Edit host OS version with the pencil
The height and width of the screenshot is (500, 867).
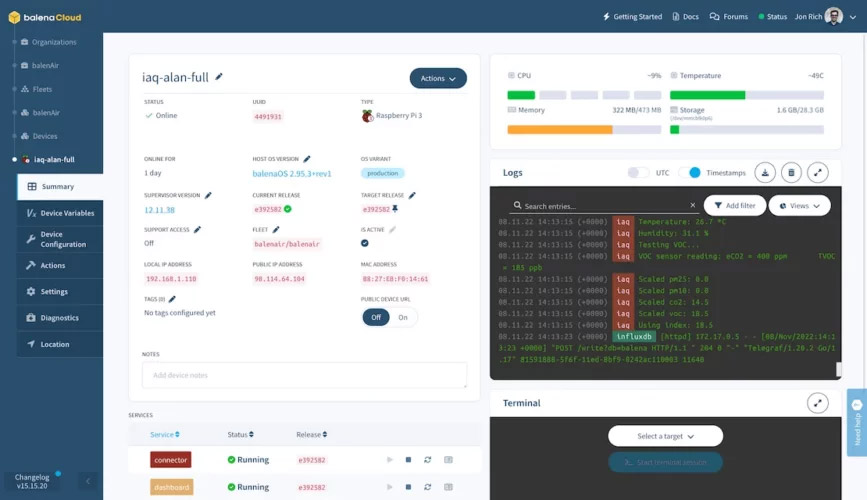tap(307, 159)
